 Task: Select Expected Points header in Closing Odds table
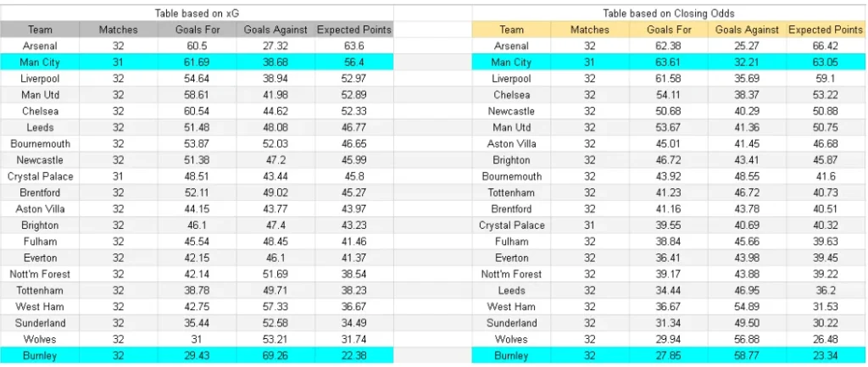pyautogui.click(x=825, y=30)
